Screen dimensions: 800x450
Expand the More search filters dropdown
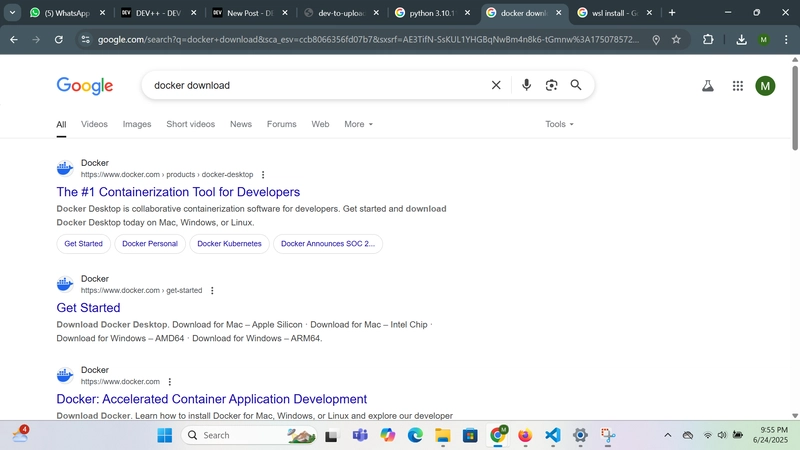point(358,124)
